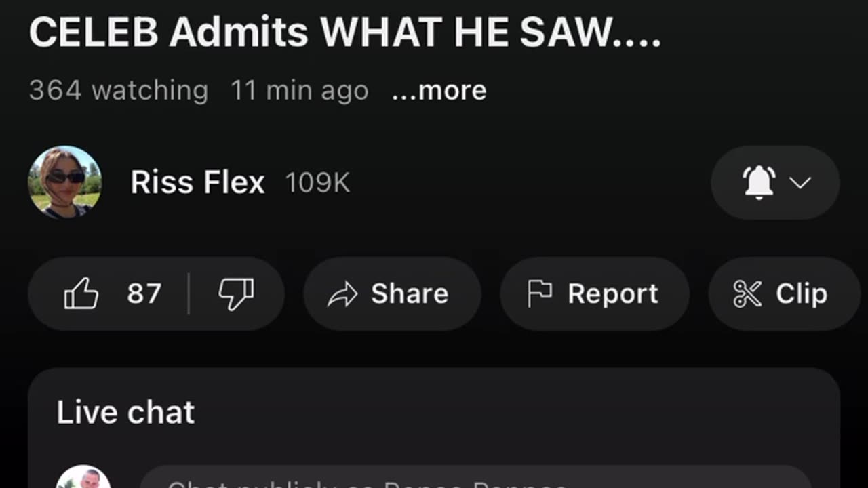Tap the "364 watching" viewer count
868x488 pixels.
[119, 90]
